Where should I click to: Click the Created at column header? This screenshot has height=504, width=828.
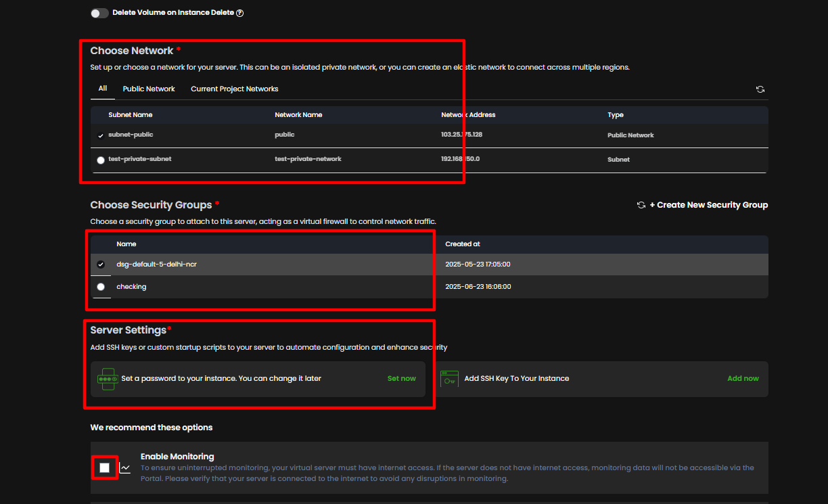tap(463, 244)
